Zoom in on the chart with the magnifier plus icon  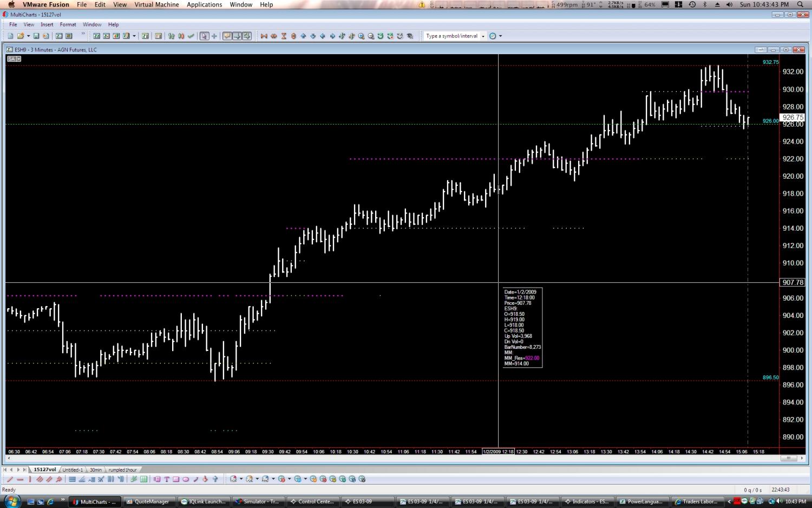361,36
